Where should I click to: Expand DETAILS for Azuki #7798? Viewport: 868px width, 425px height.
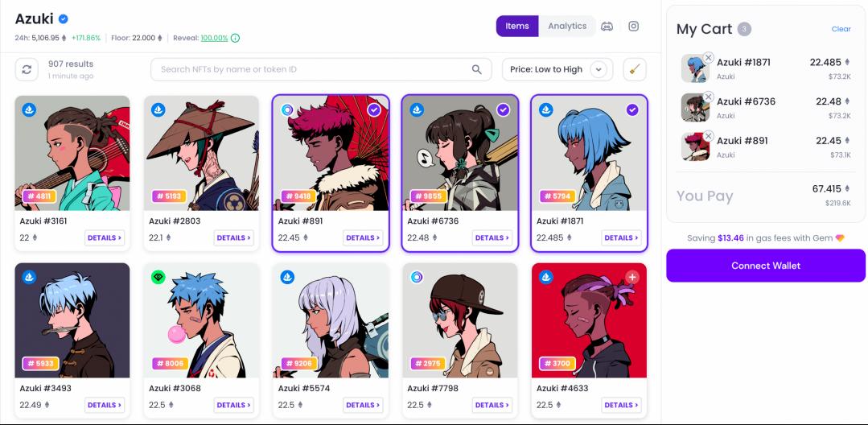point(492,405)
